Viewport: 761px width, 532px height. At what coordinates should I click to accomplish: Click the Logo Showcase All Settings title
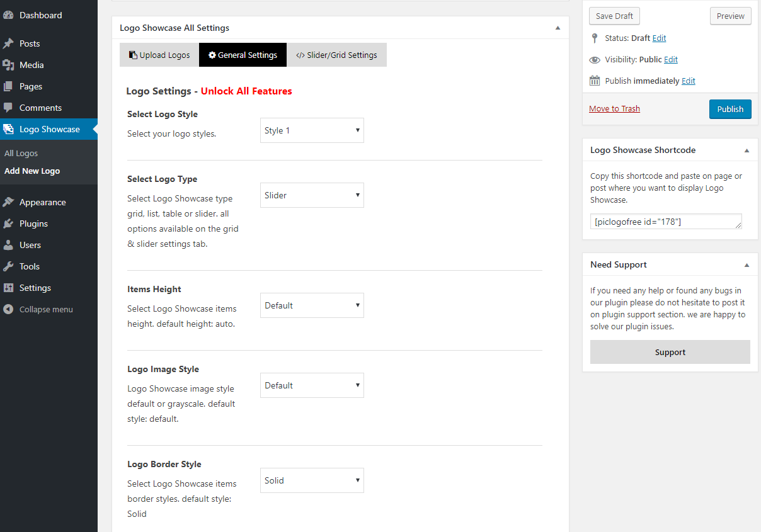[175, 28]
